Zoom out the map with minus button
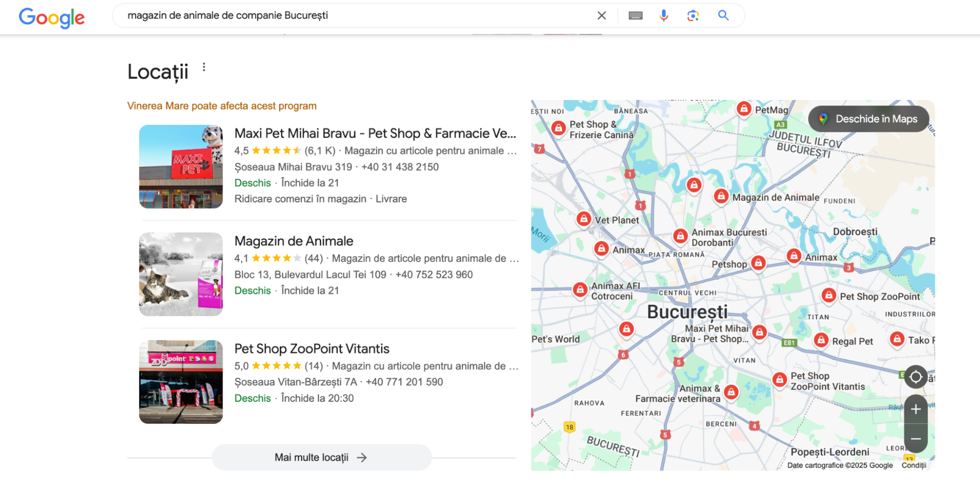The height and width of the screenshot is (494, 980). [915, 439]
